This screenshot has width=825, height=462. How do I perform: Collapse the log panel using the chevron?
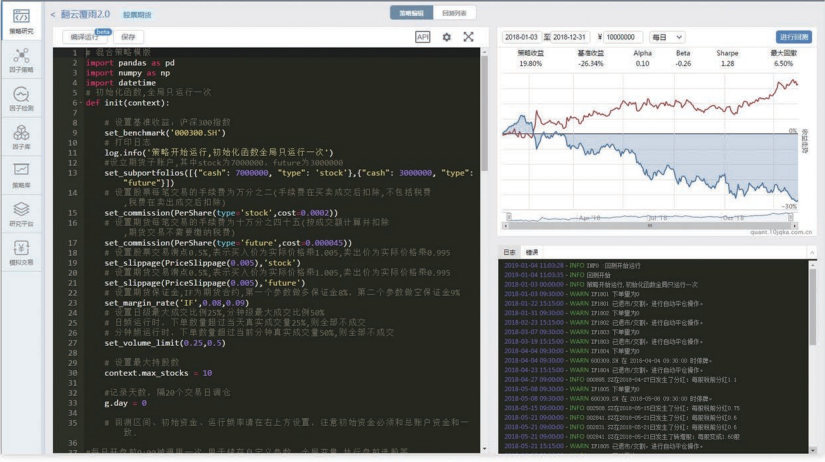810,252
